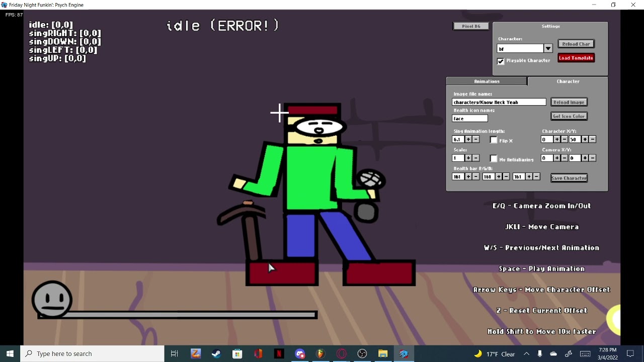Increase Camera X with plus button
The width and height of the screenshot is (644, 362).
tap(557, 158)
